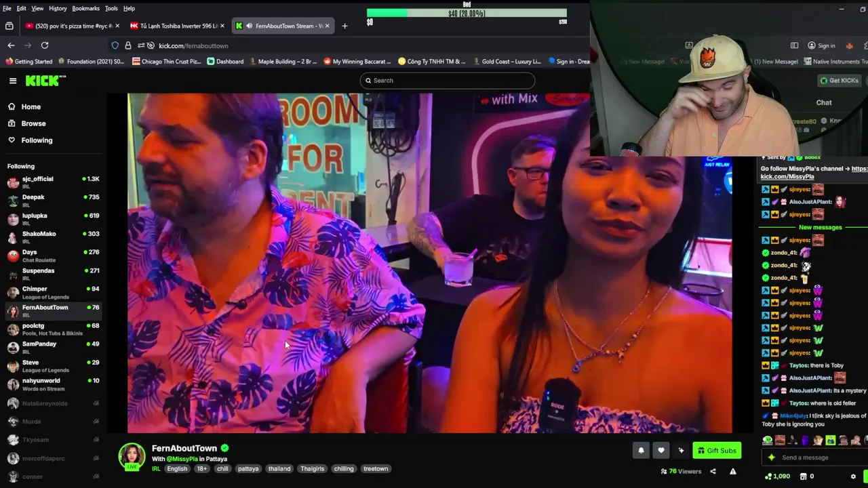Select the thailand tag
The height and width of the screenshot is (488, 868).
tap(279, 468)
